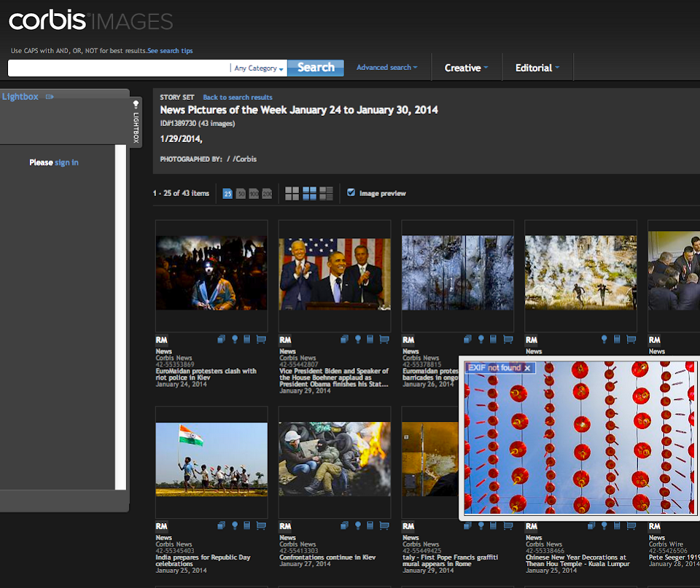Open 'India prepares for Republic Day celebrations' caption

click(x=203, y=560)
